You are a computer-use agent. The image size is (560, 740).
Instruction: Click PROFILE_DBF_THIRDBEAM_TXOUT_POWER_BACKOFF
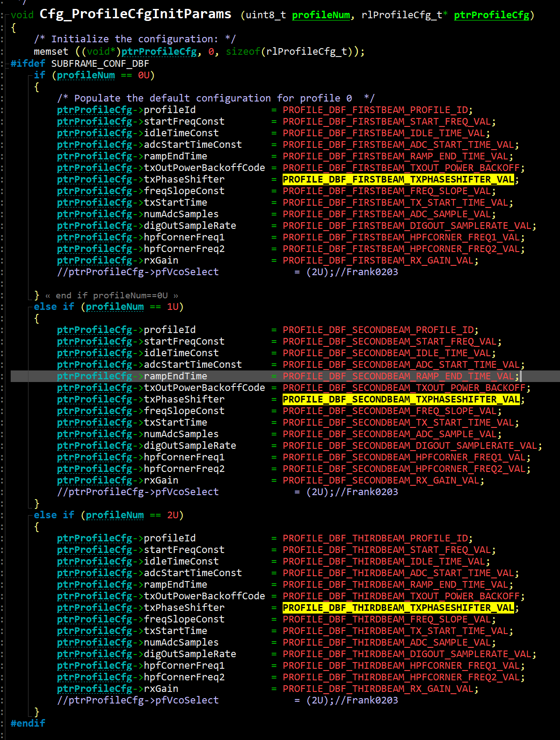coord(402,596)
